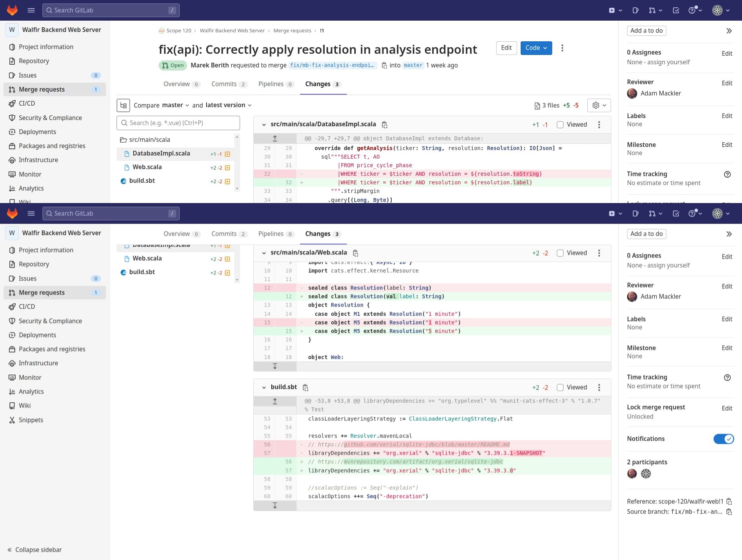
Task: Open more actions menu for build.sbt diff
Action: 599,387
